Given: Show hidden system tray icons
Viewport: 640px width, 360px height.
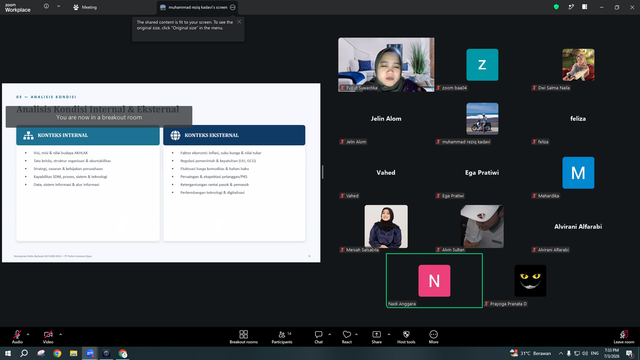Looking at the screenshot, I should [x=561, y=353].
